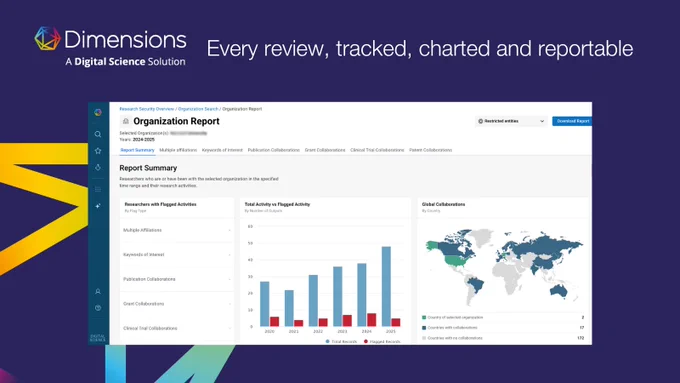Click the Digital Science logo at sidebar bottom
The height and width of the screenshot is (383, 680).
tap(98, 338)
